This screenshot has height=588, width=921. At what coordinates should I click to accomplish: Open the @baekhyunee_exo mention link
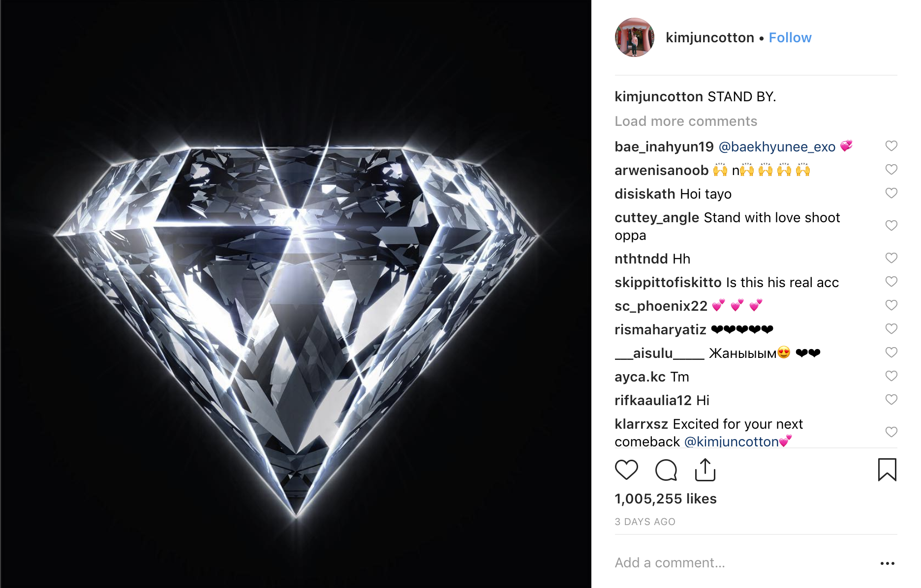click(x=777, y=147)
